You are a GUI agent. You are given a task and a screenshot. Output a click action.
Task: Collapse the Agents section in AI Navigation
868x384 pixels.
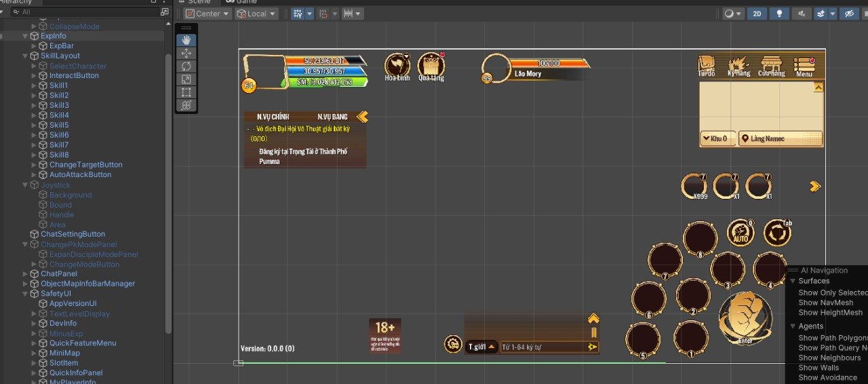[x=794, y=326]
